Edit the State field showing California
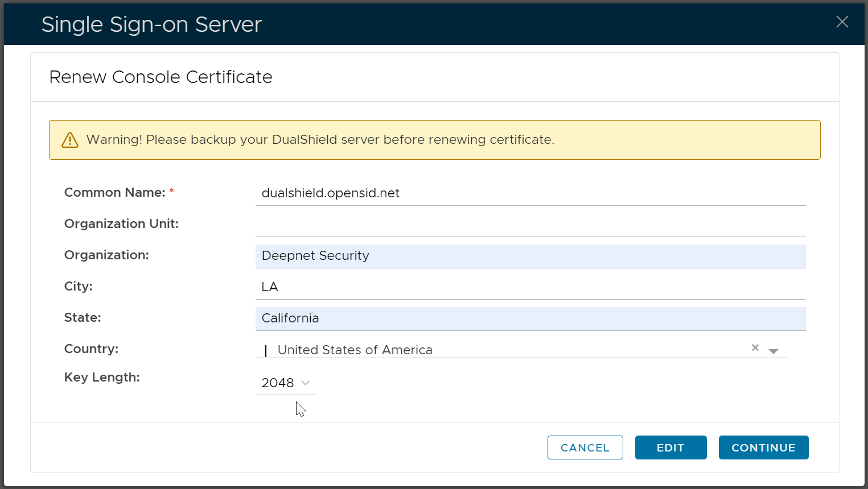Screen dimensions: 868x489 (x=529, y=318)
